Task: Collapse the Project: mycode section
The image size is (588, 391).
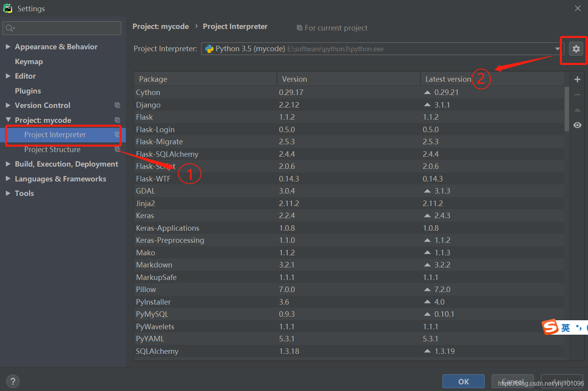Action: [8, 120]
